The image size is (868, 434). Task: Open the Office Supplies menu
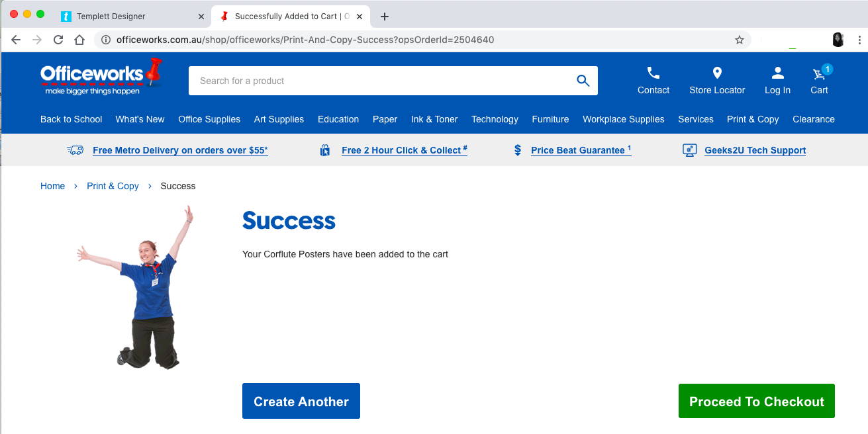pyautogui.click(x=209, y=119)
